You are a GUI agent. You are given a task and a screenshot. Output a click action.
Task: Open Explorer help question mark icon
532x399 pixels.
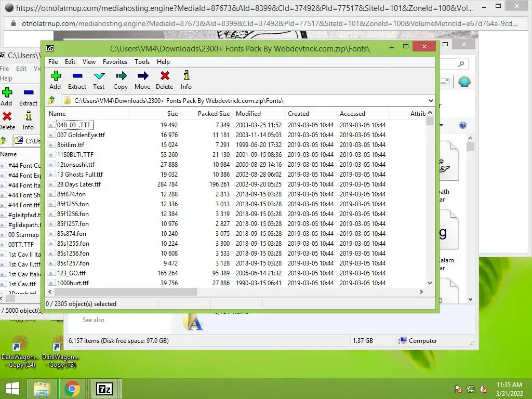tap(462, 126)
